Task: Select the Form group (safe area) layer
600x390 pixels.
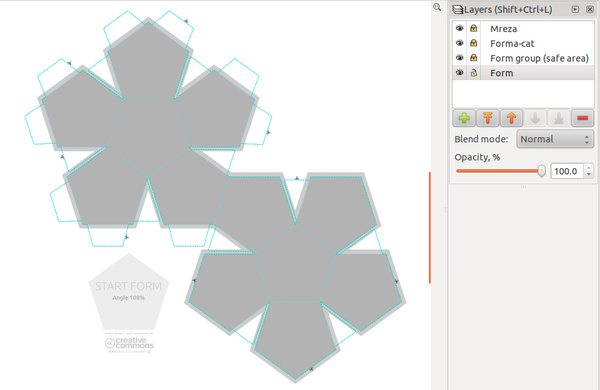Action: pyautogui.click(x=523, y=58)
